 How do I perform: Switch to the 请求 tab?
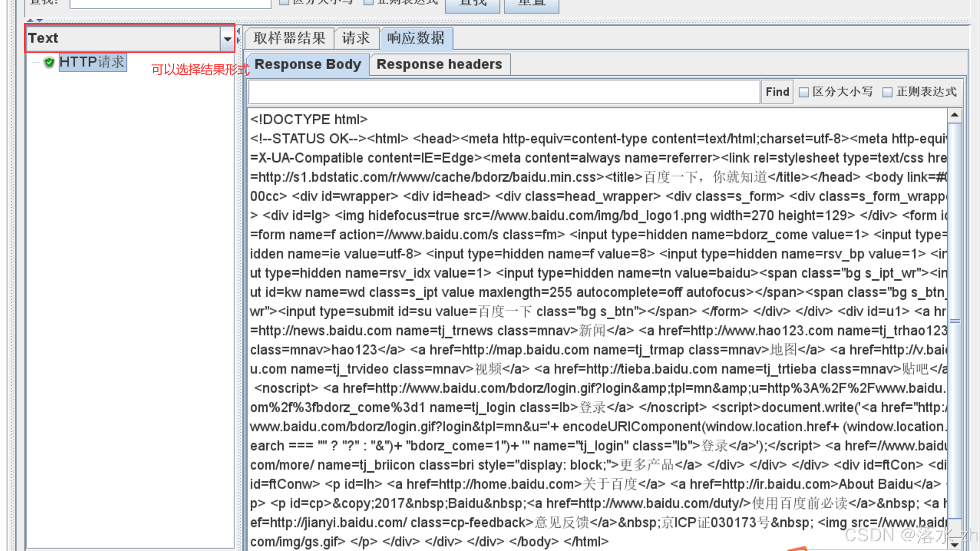pyautogui.click(x=356, y=38)
